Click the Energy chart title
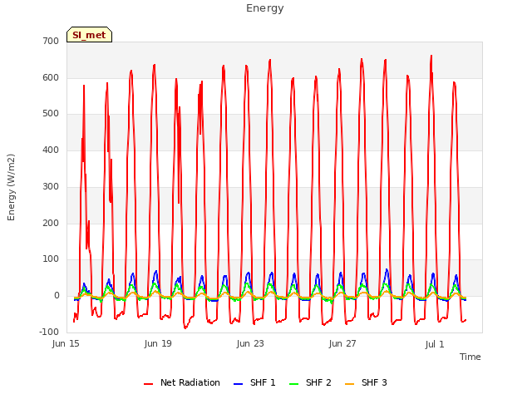The width and height of the screenshot is (532, 399). (265, 8)
